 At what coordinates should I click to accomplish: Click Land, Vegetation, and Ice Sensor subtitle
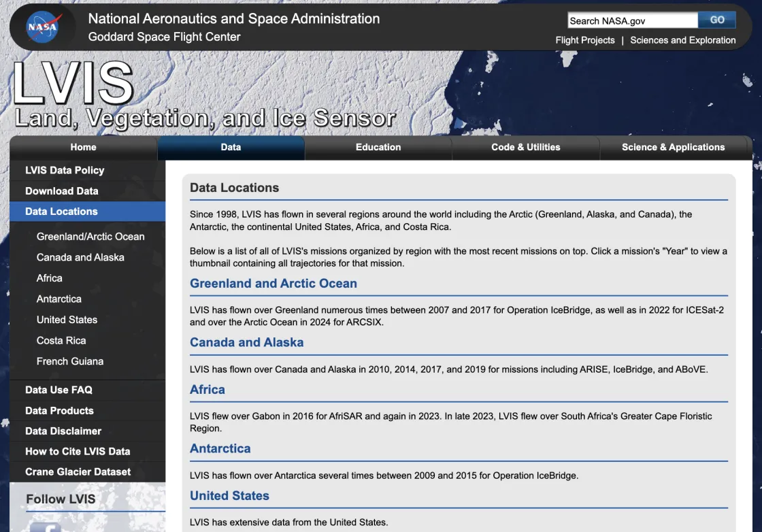[205, 118]
